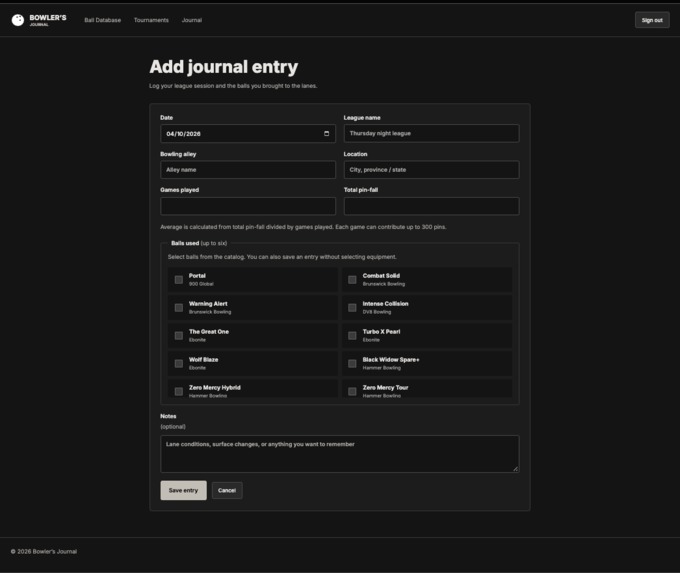The width and height of the screenshot is (680, 573).
Task: Grab the Notes textarea resize handle
Action: pos(515,468)
